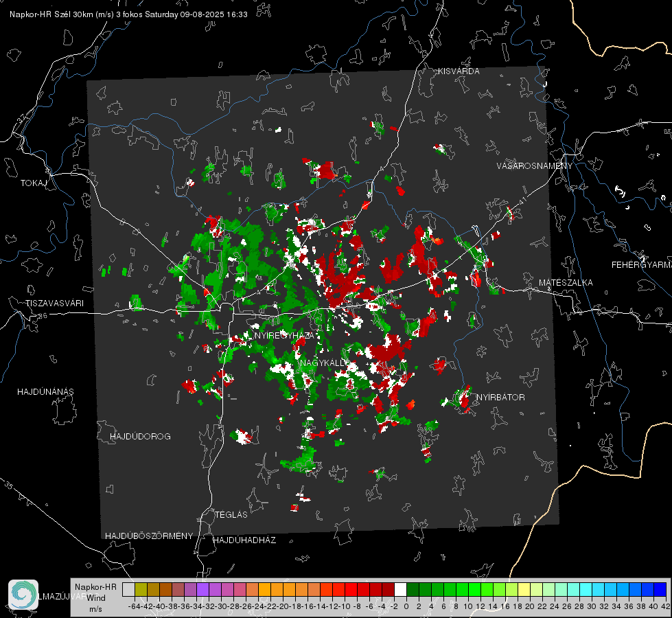The image size is (672, 618).
Task: Click road number 36 near Tiszavasvári
Action: coord(43,316)
